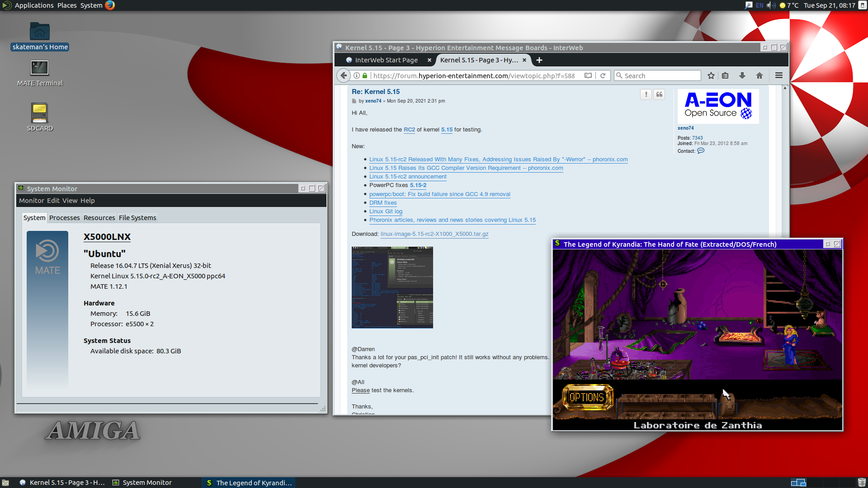Open Edit menu in System Monitor
This screenshot has width=868, height=488.
click(53, 201)
